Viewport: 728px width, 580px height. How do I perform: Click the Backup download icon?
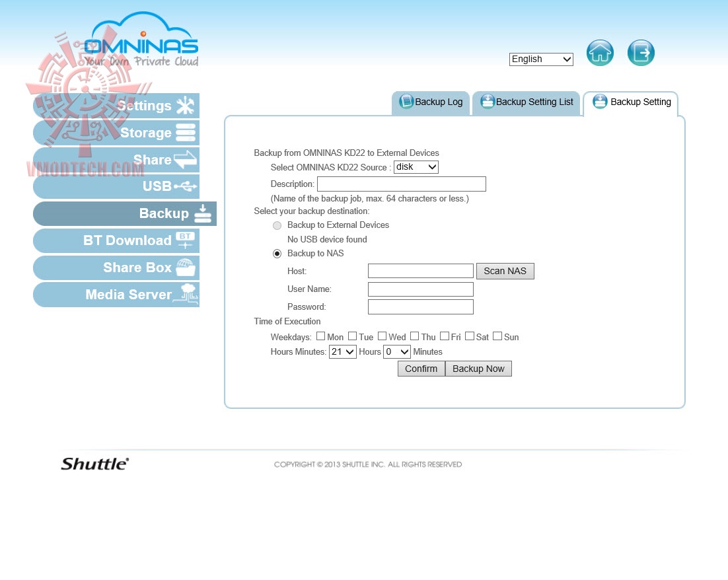click(x=202, y=213)
